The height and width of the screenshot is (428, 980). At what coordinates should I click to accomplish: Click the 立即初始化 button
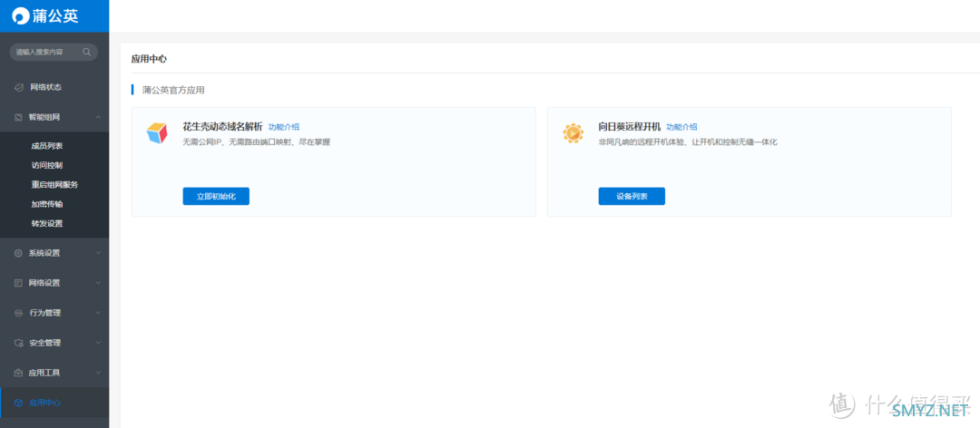pyautogui.click(x=216, y=196)
